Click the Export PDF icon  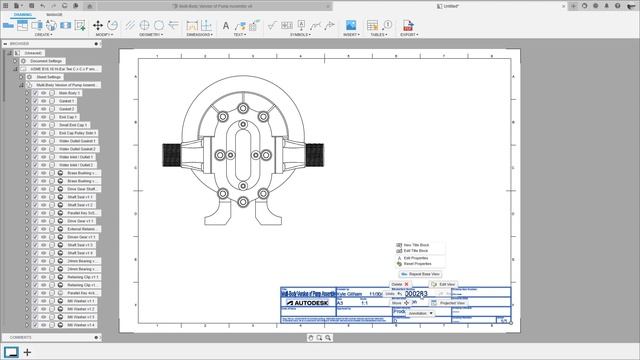pos(408,25)
